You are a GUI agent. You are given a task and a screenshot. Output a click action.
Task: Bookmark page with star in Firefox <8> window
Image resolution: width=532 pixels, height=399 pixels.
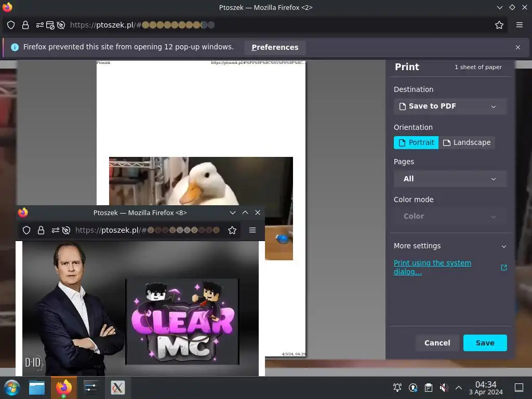click(232, 230)
